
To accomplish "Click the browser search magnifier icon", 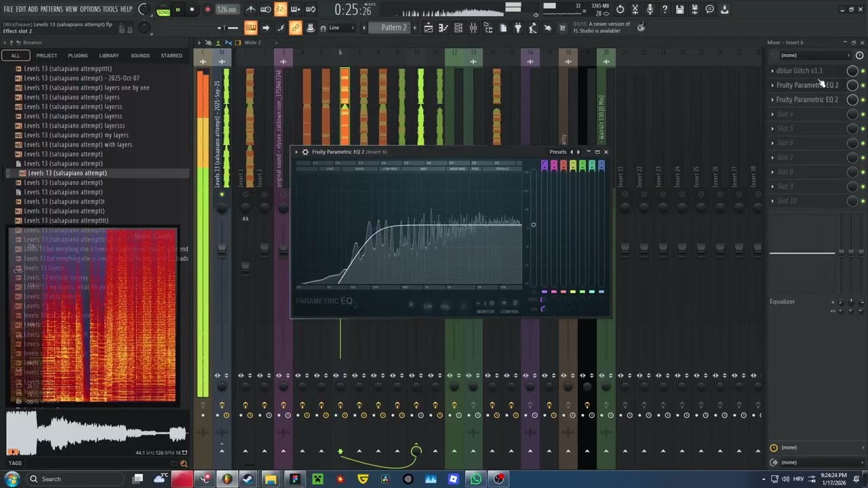I will (x=184, y=464).
